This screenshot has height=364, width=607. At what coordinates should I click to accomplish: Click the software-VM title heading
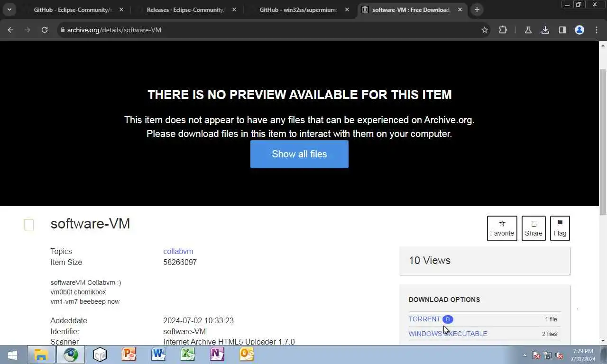90,224
